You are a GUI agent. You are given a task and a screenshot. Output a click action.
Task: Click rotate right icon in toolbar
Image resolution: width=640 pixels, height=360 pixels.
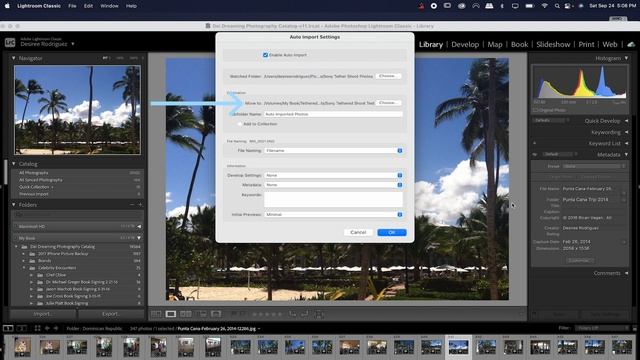[x=304, y=314]
